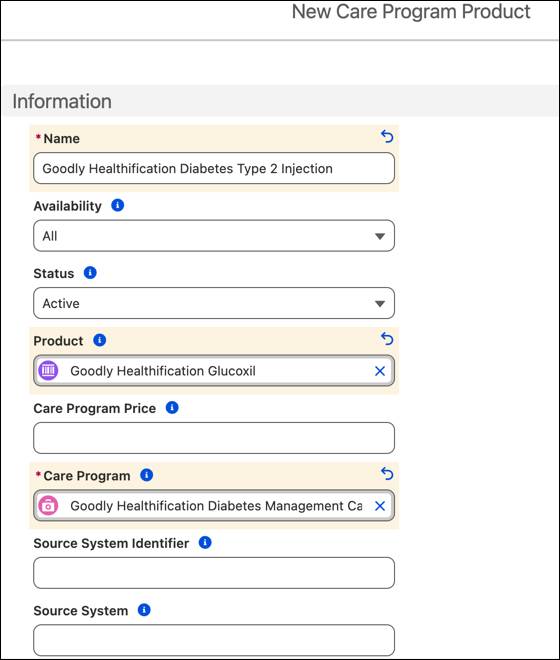Click the Goodly Healthification Diabetes Management text
This screenshot has width=560, height=660.
pos(216,506)
